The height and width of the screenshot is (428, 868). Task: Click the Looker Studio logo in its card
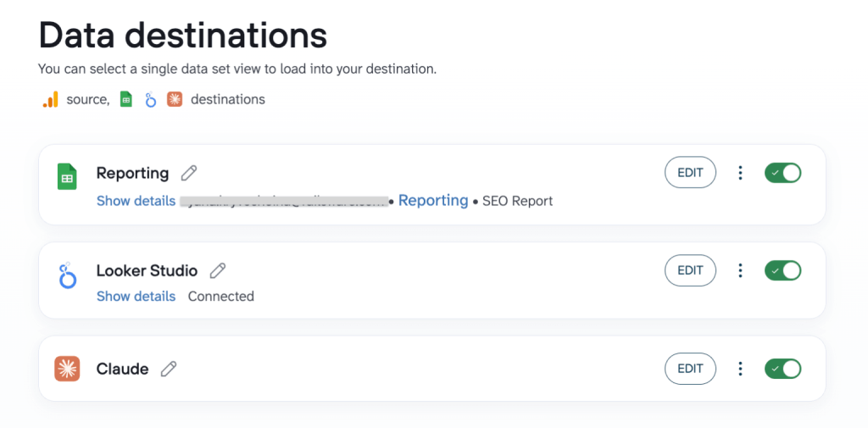67,276
